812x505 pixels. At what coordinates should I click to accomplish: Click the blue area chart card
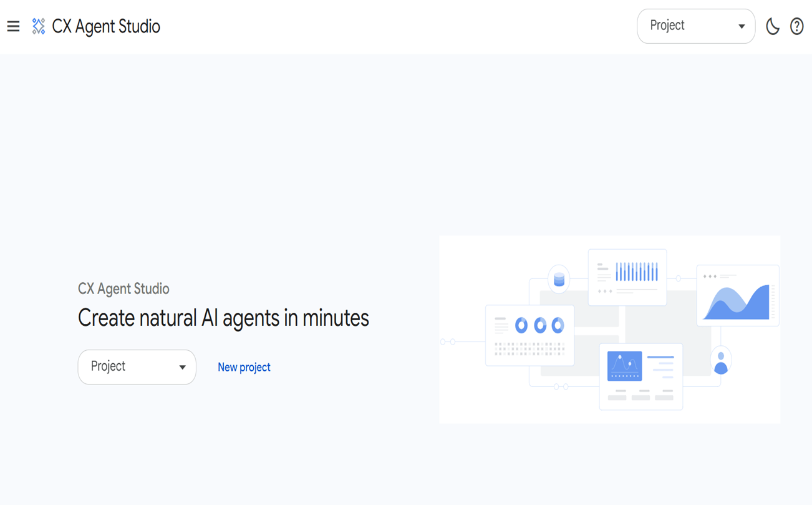point(737,296)
